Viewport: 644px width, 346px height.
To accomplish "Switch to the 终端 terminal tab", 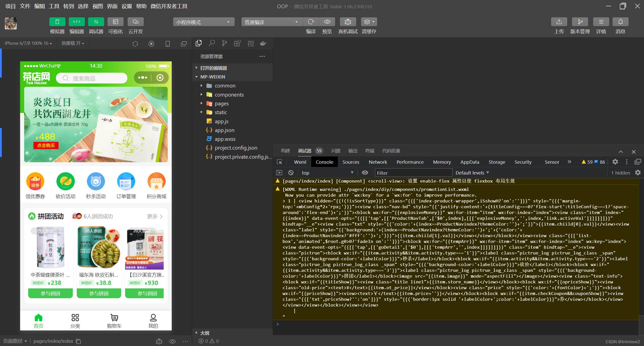I will [370, 151].
